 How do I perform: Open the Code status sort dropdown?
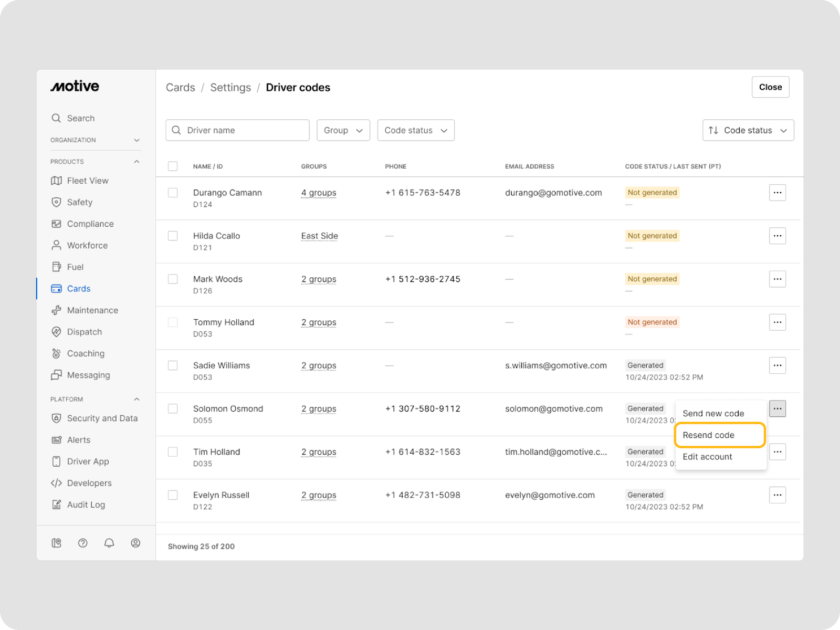748,130
